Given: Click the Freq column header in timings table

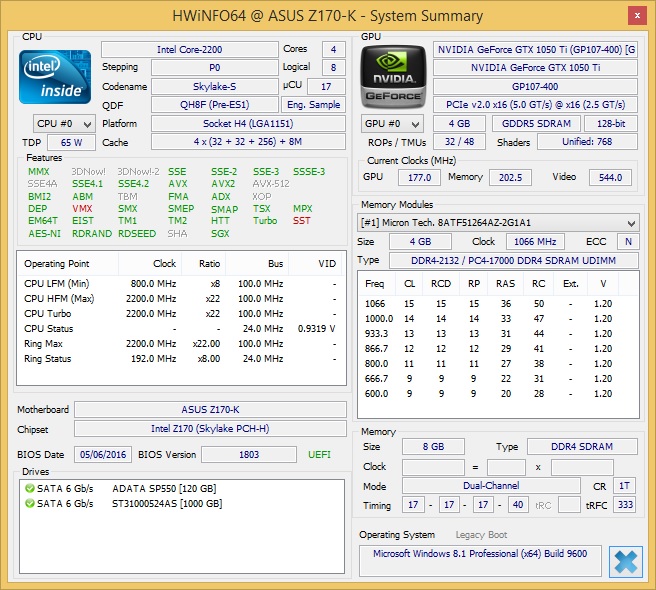Looking at the screenshot, I should coord(377,284).
